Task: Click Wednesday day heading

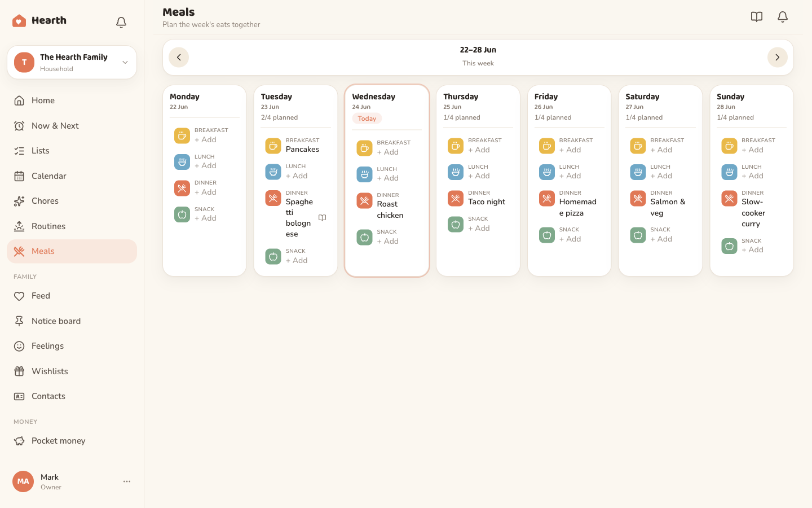Action: click(374, 97)
